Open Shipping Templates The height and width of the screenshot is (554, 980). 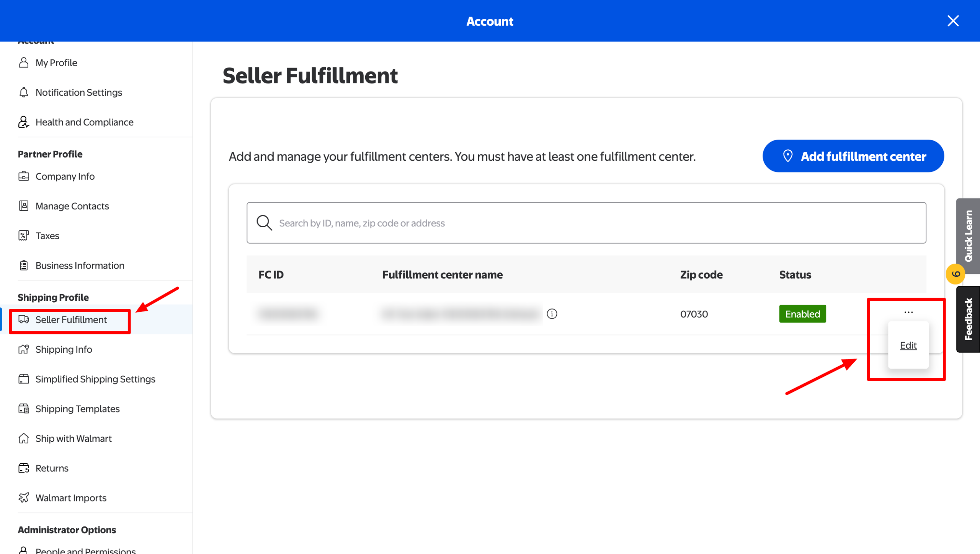pyautogui.click(x=78, y=409)
